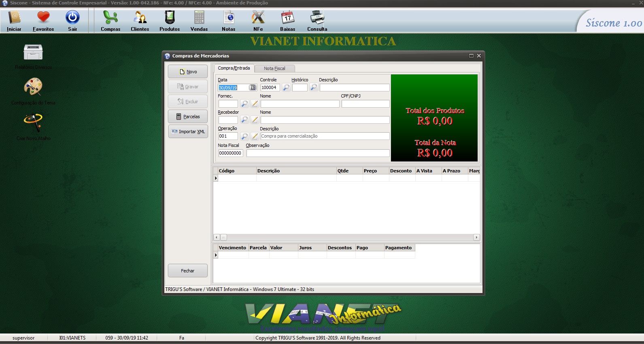Viewport: 644px width, 344px height.
Task: Maximize the Compras de Mercadorias window
Action: coord(471,56)
